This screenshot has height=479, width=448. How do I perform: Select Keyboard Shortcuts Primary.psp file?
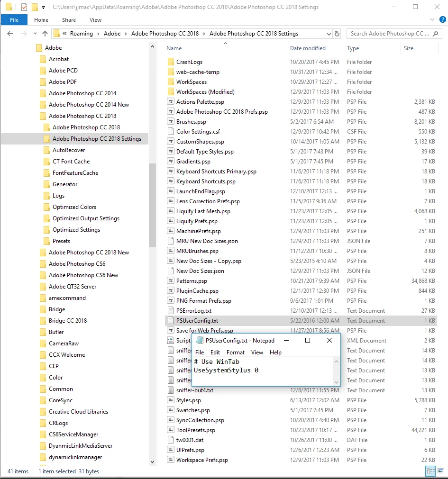tap(216, 172)
